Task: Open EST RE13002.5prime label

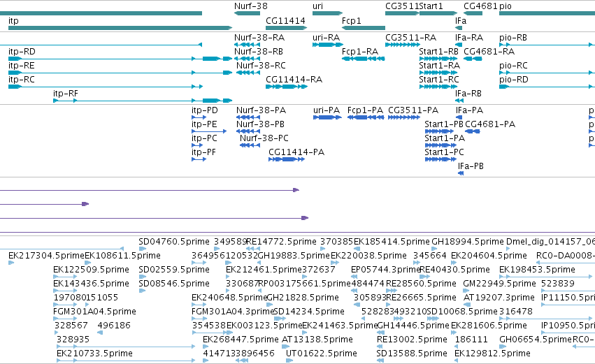Action: [412, 340]
